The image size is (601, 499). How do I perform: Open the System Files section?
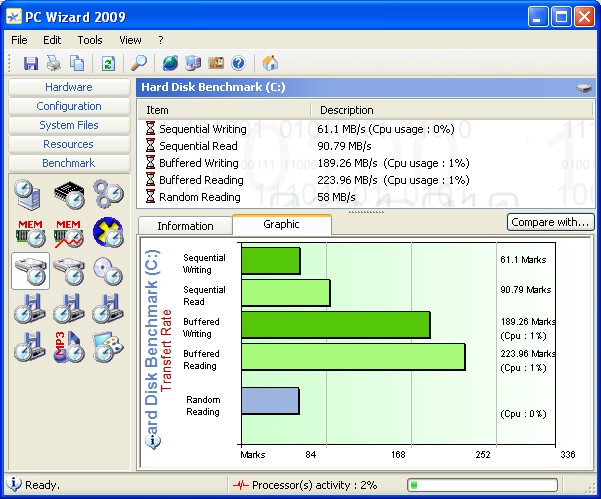(69, 125)
